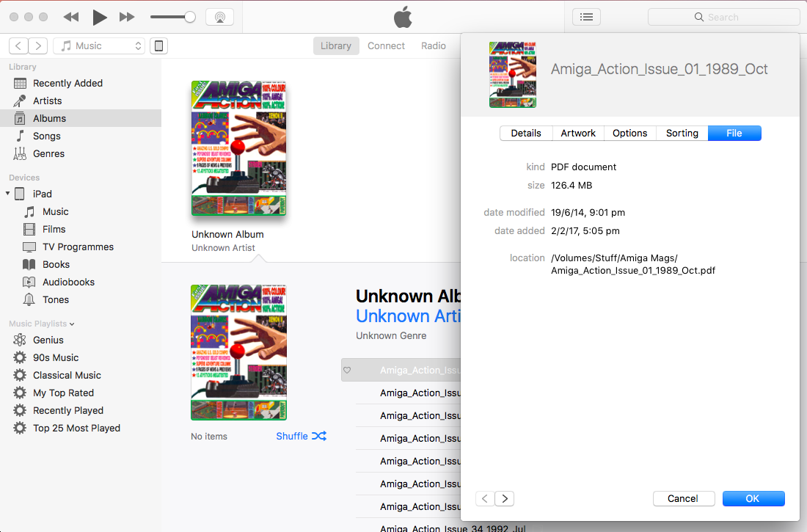Open the My Top Rated playlist
This screenshot has width=807, height=532.
point(81,393)
